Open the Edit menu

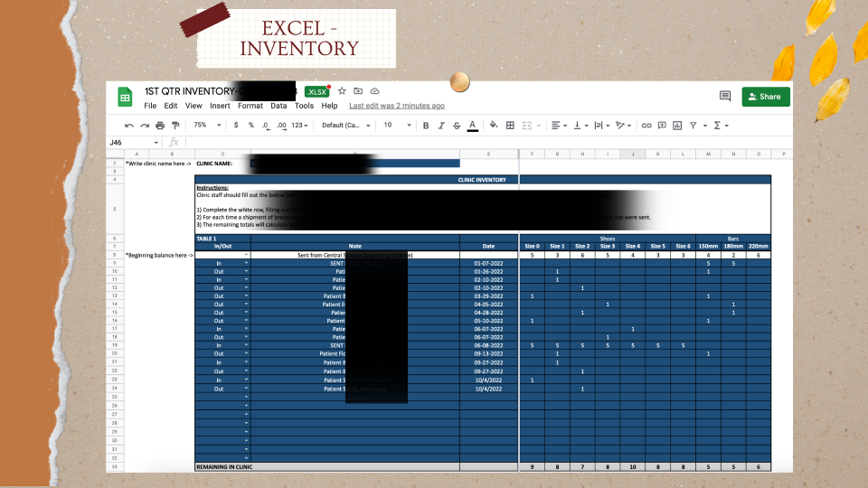(171, 106)
